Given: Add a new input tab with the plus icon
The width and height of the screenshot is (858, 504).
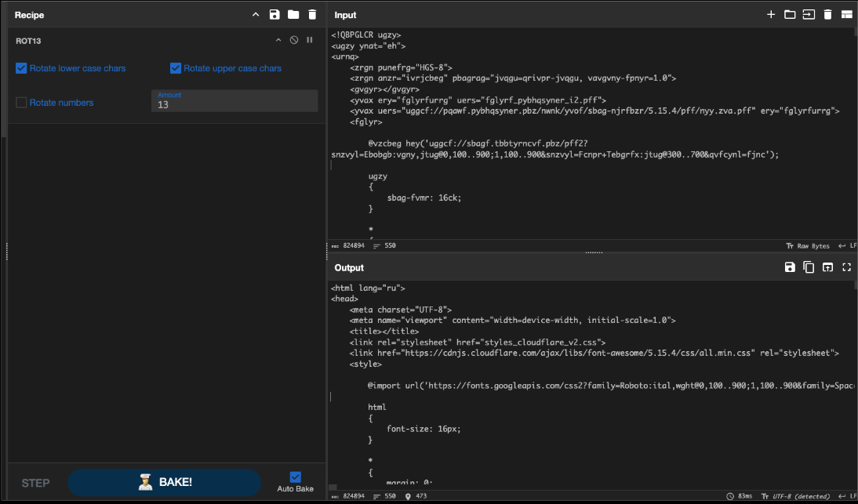Looking at the screenshot, I should coord(771,14).
